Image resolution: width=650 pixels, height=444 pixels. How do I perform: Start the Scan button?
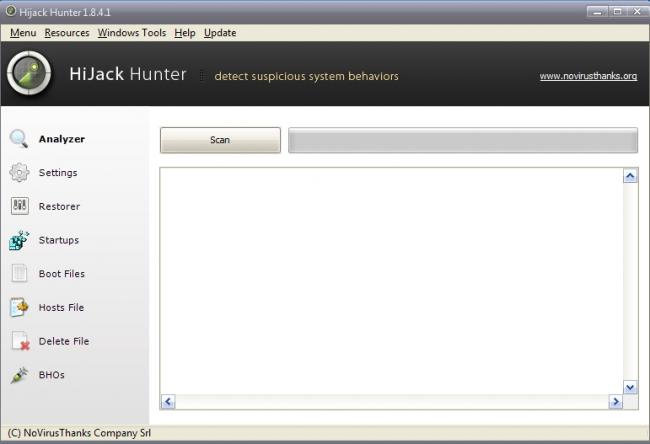(220, 140)
